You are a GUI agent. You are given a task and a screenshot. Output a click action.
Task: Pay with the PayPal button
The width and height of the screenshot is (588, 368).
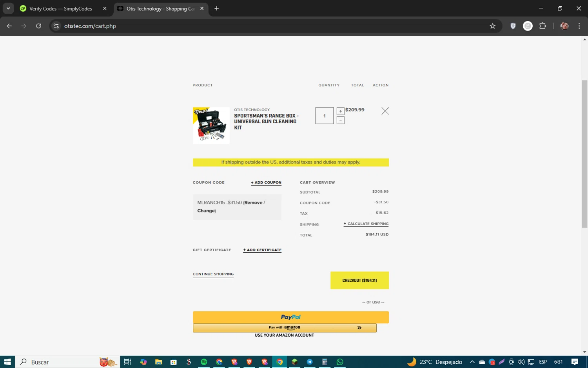pos(291,317)
